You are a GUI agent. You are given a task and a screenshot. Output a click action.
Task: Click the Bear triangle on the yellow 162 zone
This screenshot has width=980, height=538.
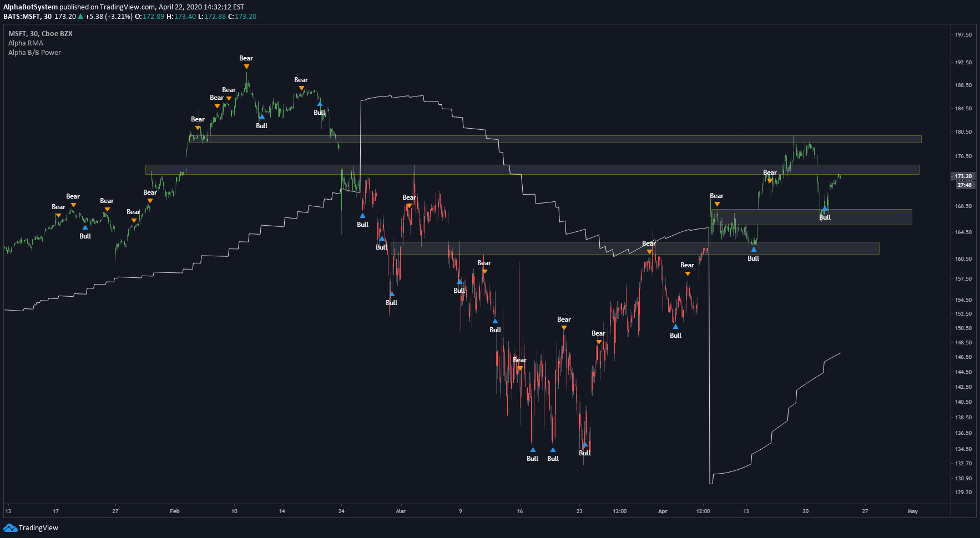649,252
